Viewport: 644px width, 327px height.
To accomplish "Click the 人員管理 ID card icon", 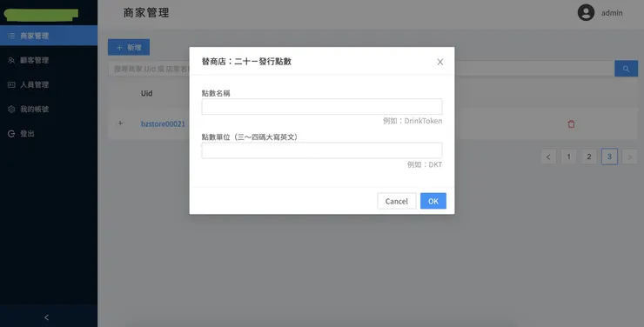I will [x=11, y=85].
